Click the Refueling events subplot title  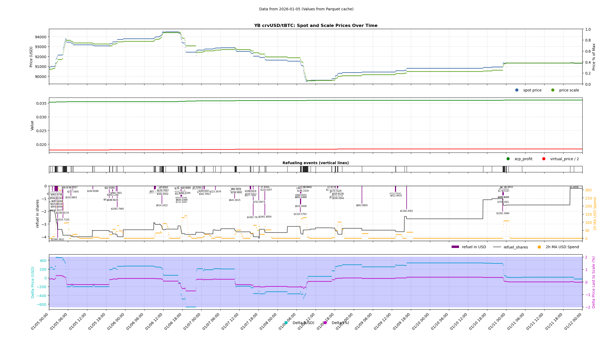point(315,163)
